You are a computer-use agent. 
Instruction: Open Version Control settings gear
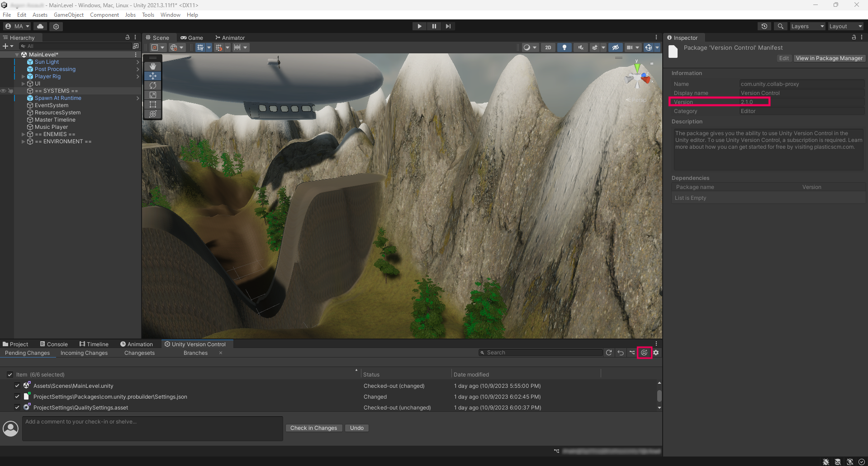click(x=656, y=353)
